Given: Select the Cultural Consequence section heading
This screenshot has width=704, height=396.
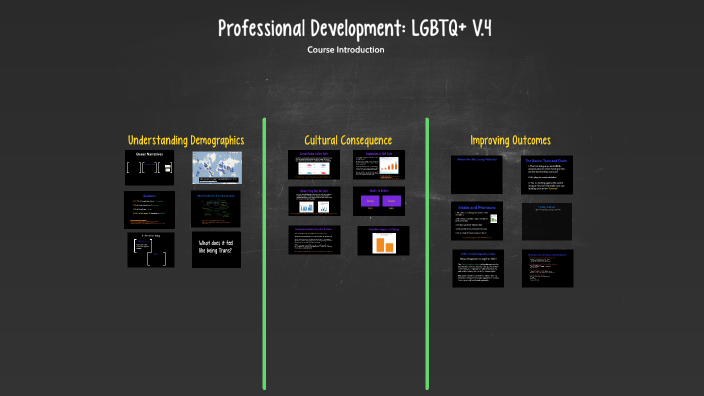Looking at the screenshot, I should coord(348,141).
